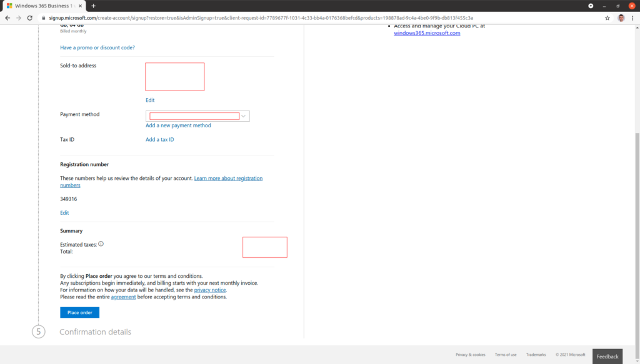Bookmark this page with the star icon

tap(607, 18)
